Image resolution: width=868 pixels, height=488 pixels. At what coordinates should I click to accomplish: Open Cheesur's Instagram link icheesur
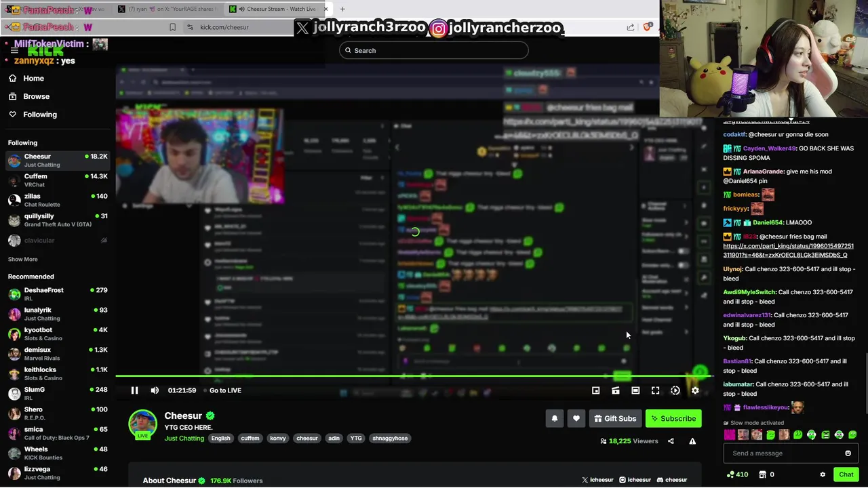tap(635, 480)
